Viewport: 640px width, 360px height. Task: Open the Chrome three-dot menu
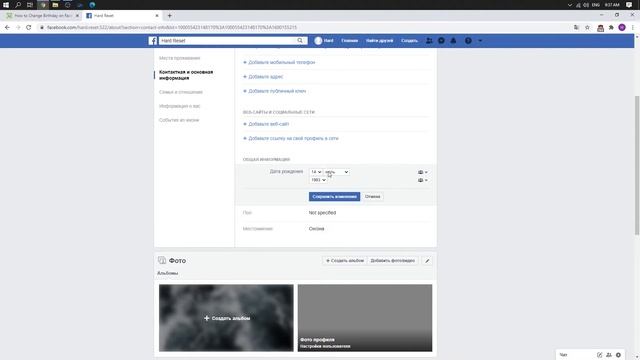click(x=633, y=27)
